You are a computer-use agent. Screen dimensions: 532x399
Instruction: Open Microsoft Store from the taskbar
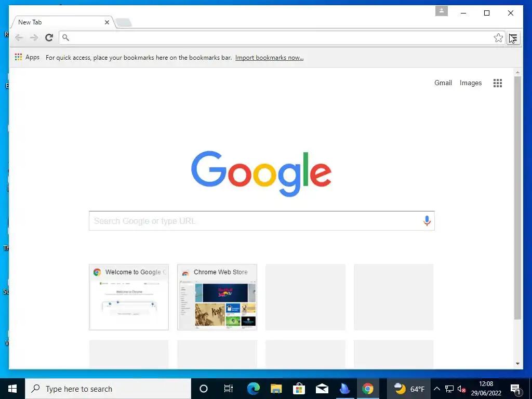(299, 389)
